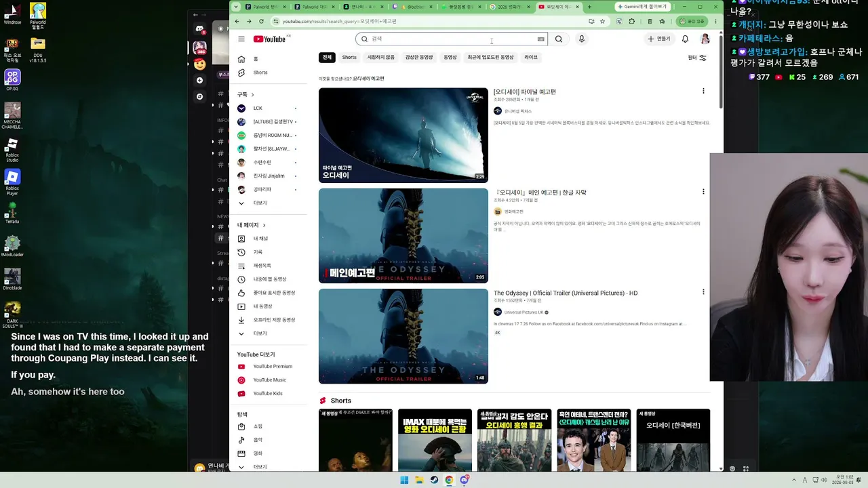Viewport: 868px width, 488px height.
Task: Open YouTube Music from the sidebar
Action: point(269,380)
